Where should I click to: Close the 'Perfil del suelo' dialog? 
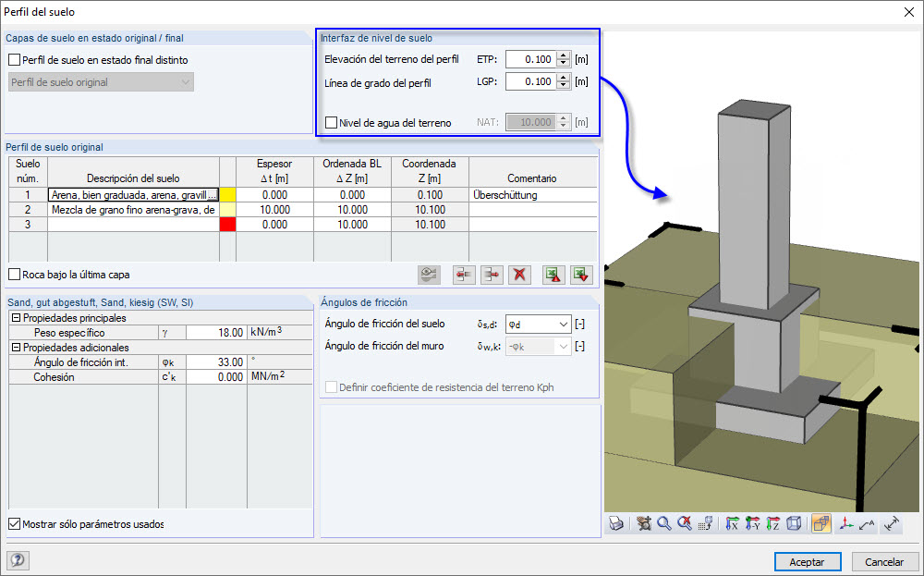tap(908, 12)
